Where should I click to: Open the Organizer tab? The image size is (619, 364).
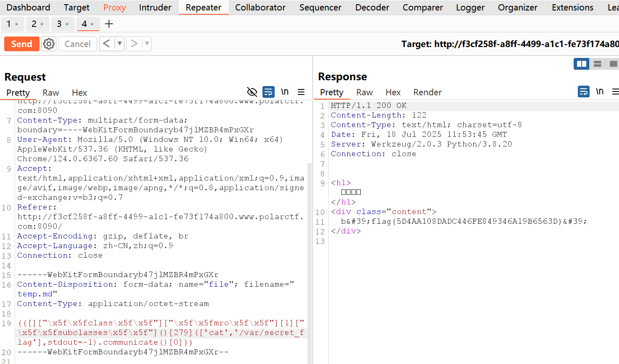pyautogui.click(x=518, y=8)
